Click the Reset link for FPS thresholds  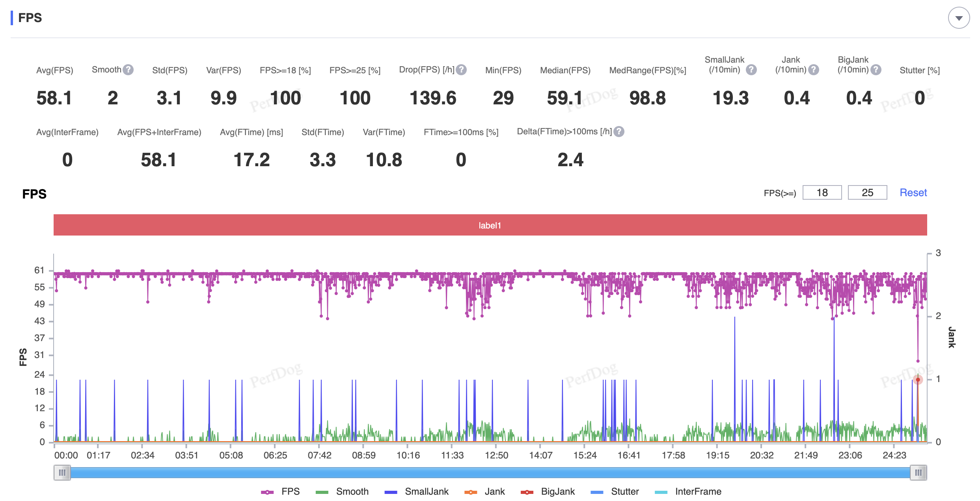pyautogui.click(x=913, y=193)
